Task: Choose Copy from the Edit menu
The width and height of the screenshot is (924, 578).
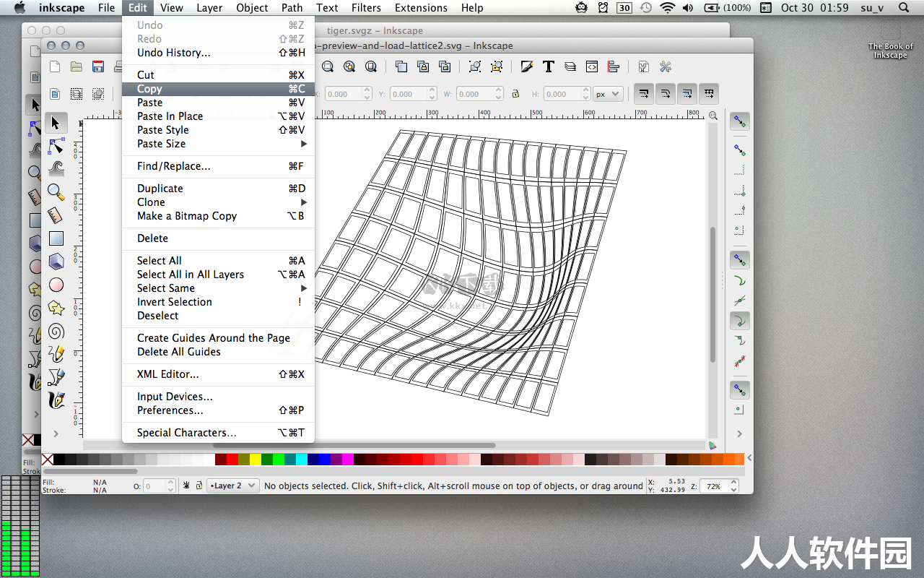Action: coord(218,89)
